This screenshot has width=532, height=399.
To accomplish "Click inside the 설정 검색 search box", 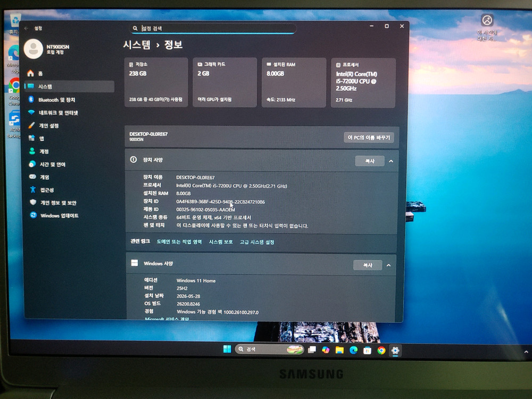I will [213, 29].
